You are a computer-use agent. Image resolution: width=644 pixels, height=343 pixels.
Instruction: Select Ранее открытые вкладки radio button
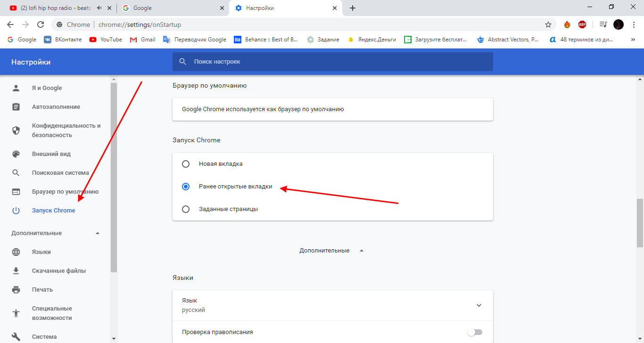tap(186, 187)
